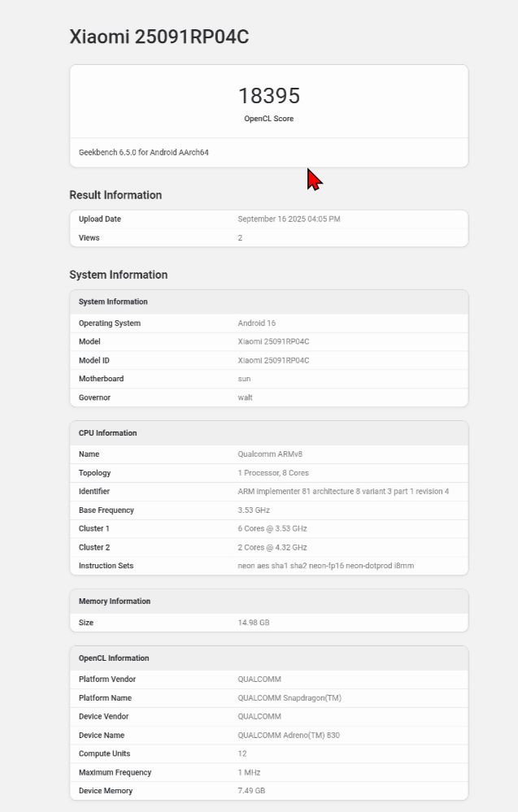Click the Model ID row label

(x=94, y=360)
